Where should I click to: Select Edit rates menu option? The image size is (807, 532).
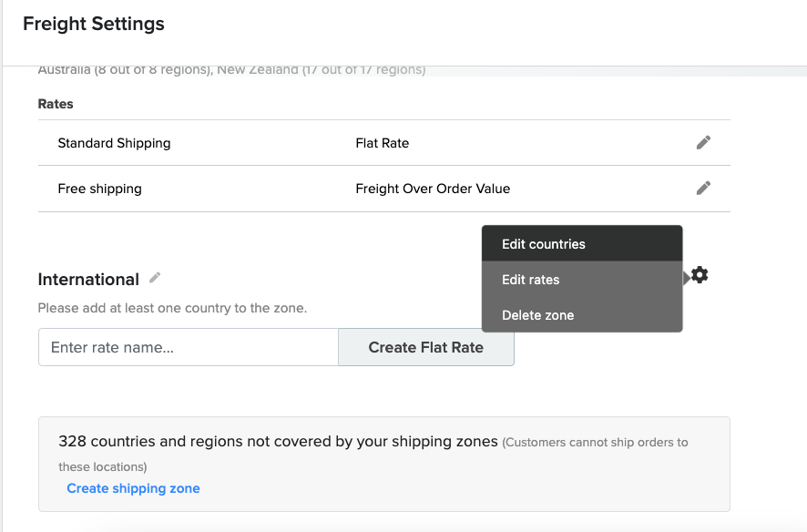click(582, 280)
